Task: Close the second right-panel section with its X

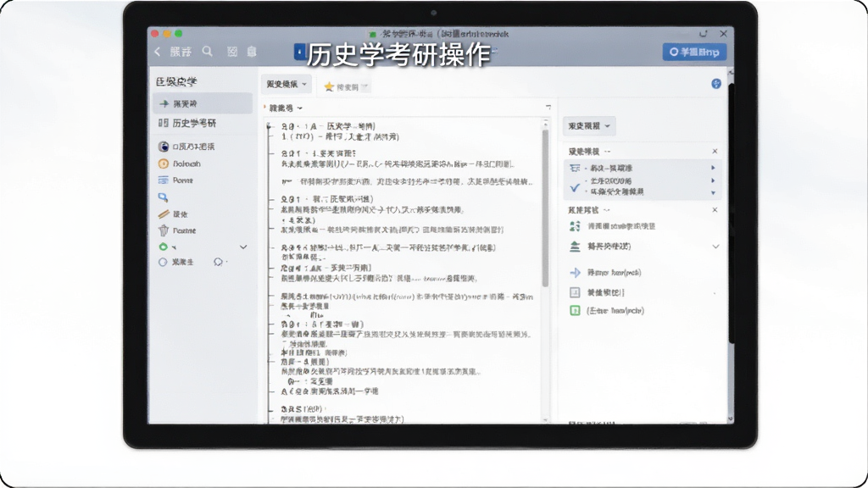Action: [715, 210]
